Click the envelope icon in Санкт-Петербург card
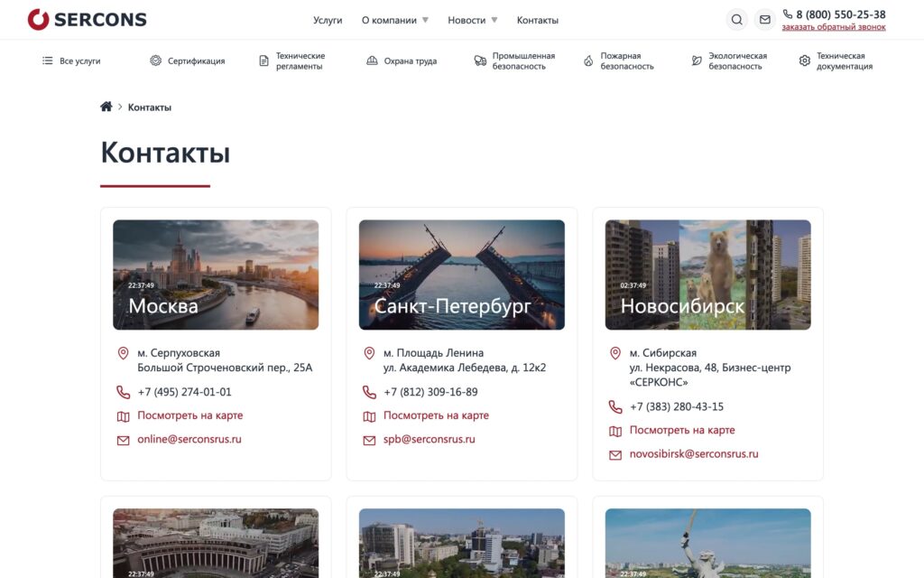 (x=369, y=441)
